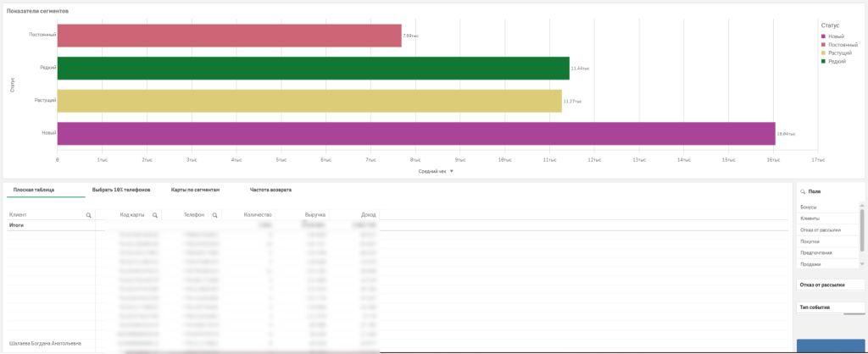Expand the Отказ от рассылки filter
Screen dimensions: 868x354
pyautogui.click(x=830, y=285)
